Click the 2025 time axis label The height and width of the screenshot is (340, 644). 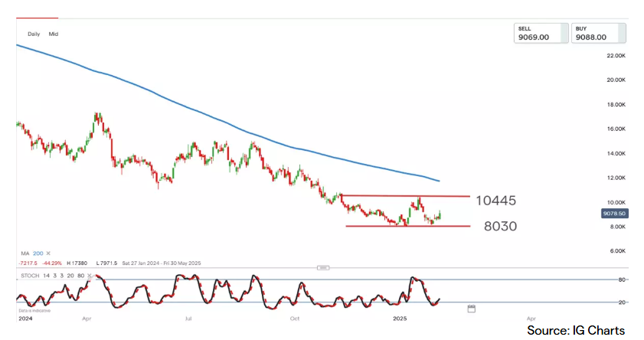[x=400, y=319]
